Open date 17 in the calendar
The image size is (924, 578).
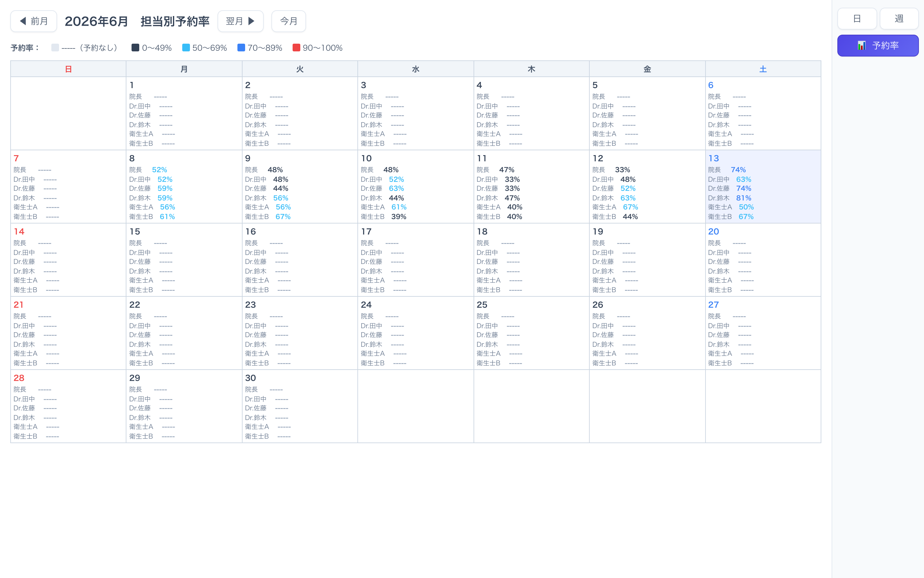[415, 260]
